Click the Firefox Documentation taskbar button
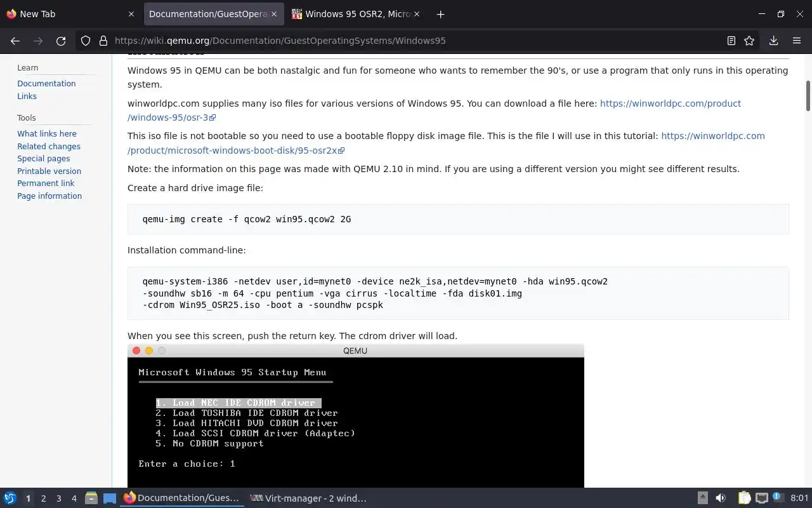Screen dimensions: 812x508 pyautogui.click(x=181, y=498)
